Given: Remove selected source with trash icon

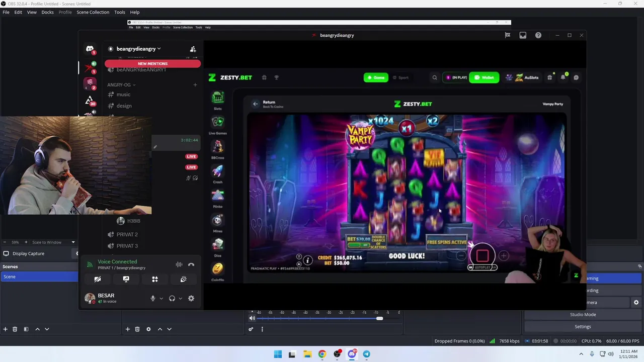Looking at the screenshot, I should 137,329.
